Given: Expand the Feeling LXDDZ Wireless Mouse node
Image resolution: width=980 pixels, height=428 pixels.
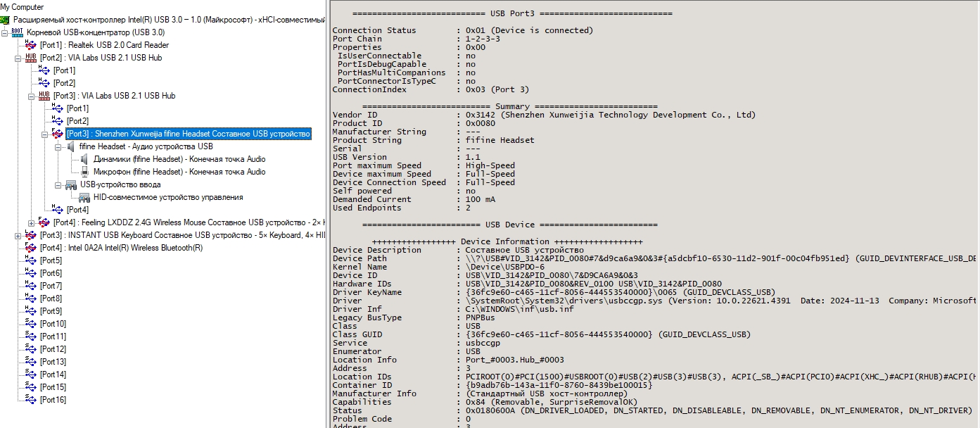Looking at the screenshot, I should pos(32,222).
